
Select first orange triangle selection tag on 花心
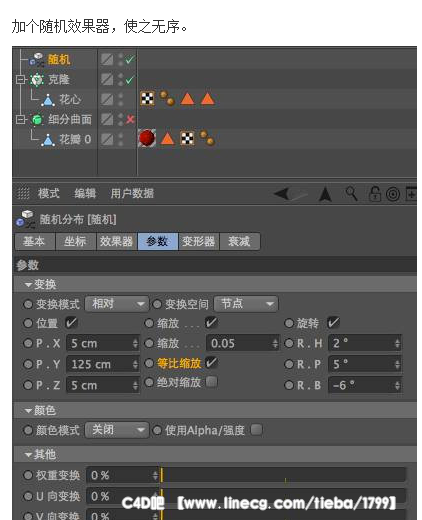tap(187, 99)
